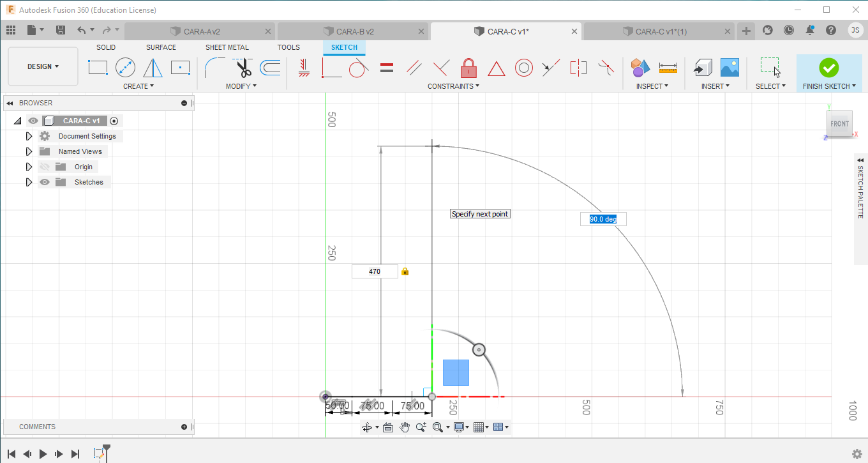
Task: Activate the Fillet tool in Modify
Action: point(214,67)
